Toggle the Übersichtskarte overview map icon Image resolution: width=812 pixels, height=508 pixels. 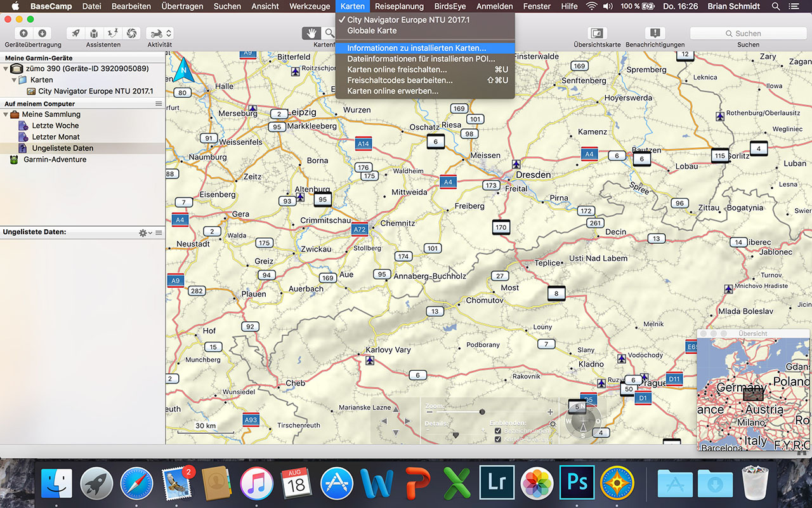[x=596, y=33]
